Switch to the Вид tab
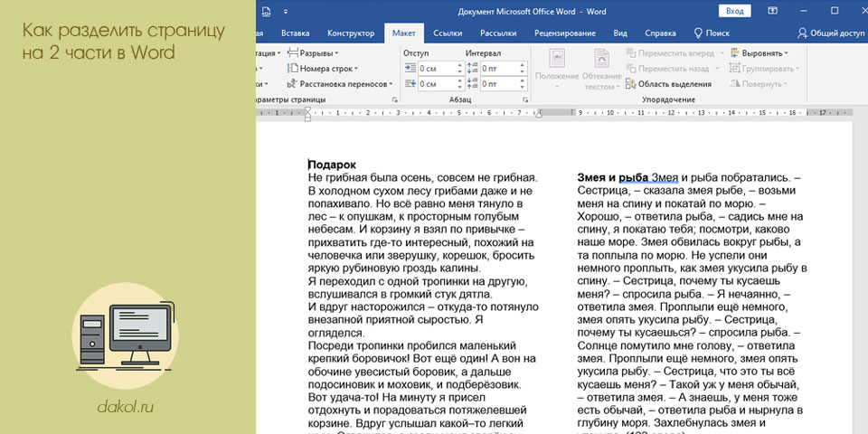Viewport: 868px width, 434px height. click(x=620, y=33)
